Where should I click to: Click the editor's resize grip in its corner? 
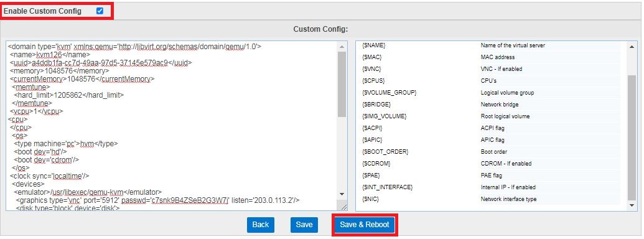[343, 207]
